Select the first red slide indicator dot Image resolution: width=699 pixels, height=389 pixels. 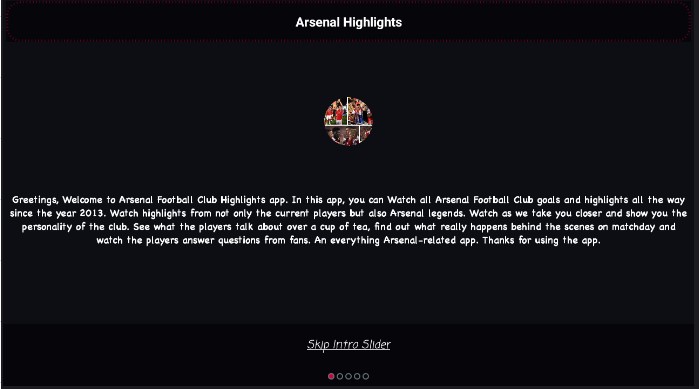tap(331, 376)
